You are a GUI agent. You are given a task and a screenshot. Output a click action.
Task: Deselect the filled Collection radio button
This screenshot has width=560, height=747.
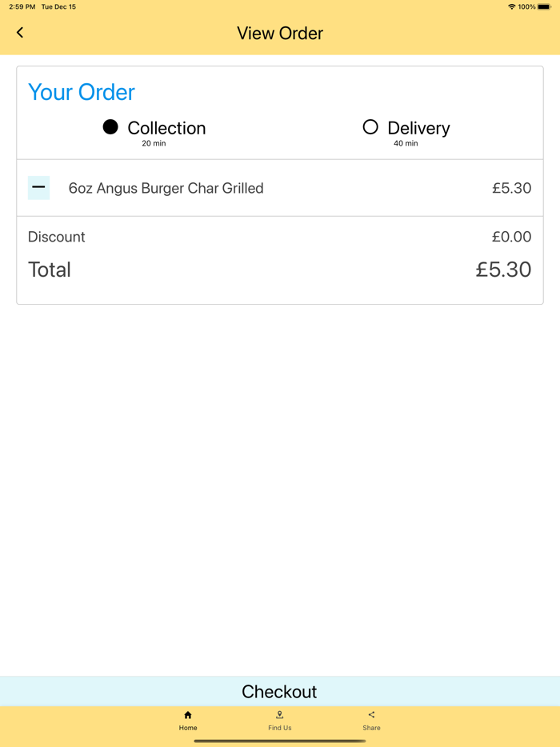point(110,126)
